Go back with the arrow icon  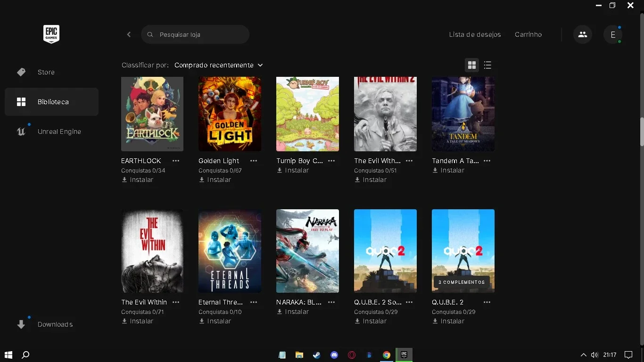(129, 34)
